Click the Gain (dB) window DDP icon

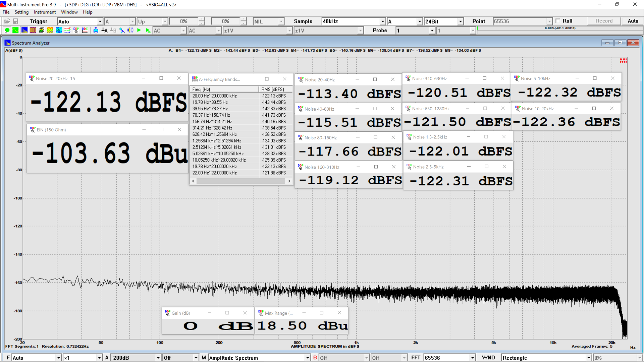[x=168, y=313]
